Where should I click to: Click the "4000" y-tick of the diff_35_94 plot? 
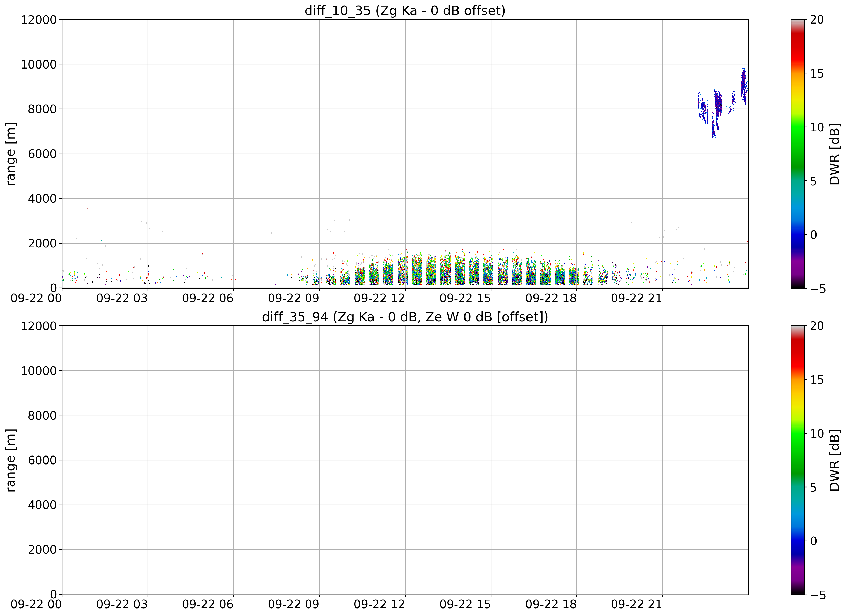(x=43, y=505)
